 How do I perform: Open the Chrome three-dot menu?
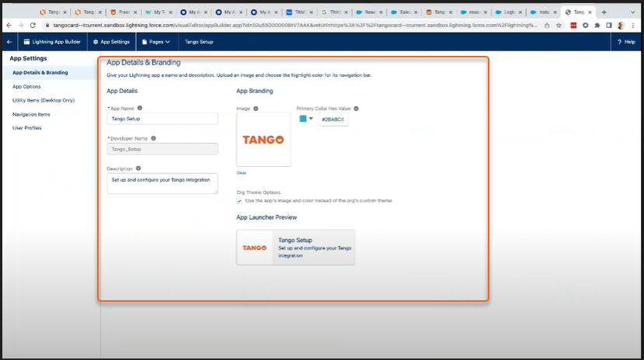(x=633, y=26)
